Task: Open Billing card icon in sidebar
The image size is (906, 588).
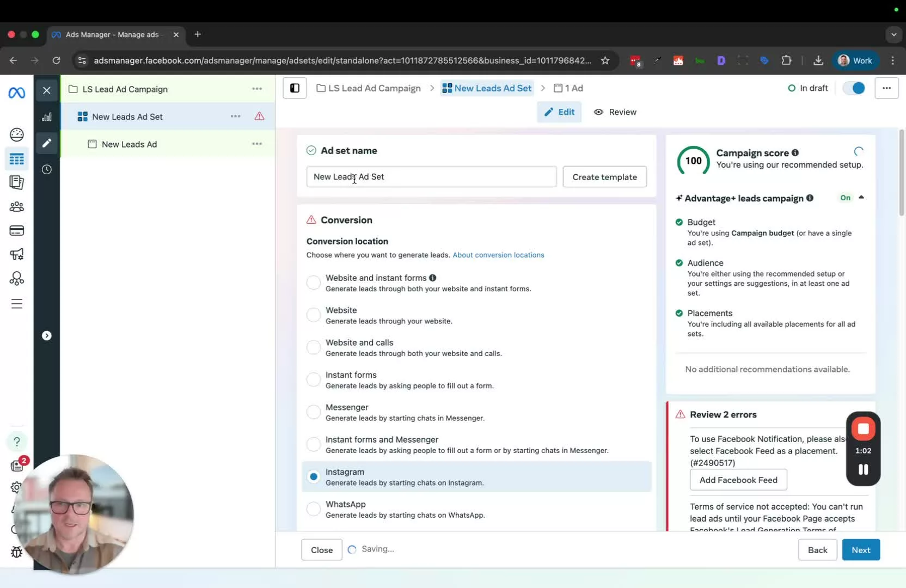Action: click(x=17, y=231)
